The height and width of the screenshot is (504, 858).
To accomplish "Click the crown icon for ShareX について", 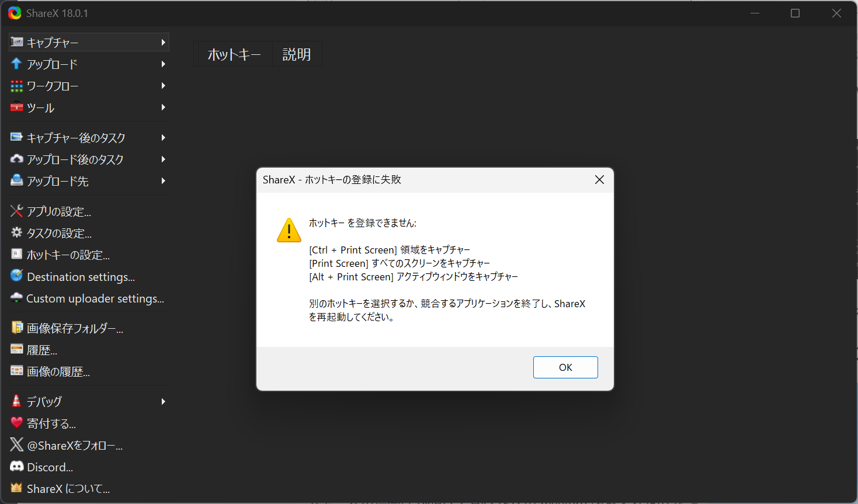I will (16, 488).
